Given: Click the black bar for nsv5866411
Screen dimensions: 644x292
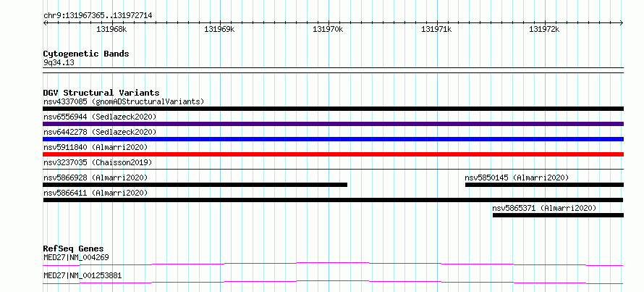Looking at the screenshot, I should pos(333,200).
